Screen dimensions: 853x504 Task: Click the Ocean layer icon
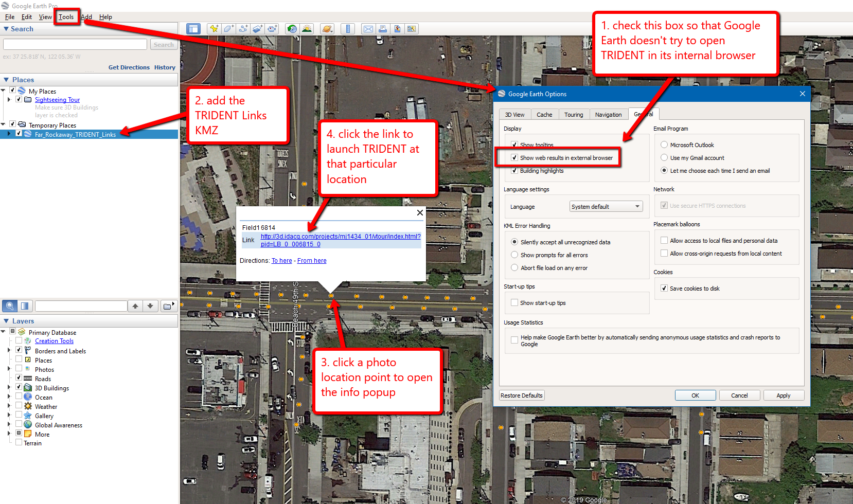[28, 397]
